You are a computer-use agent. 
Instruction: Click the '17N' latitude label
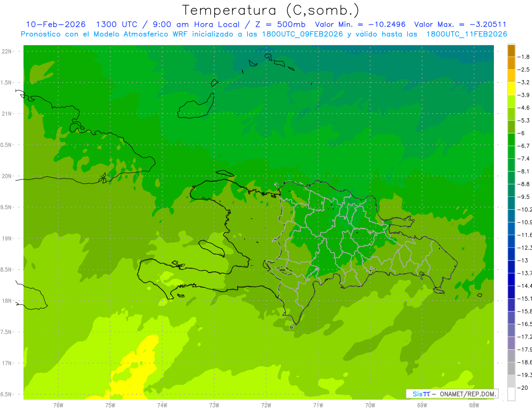[x=7, y=364]
